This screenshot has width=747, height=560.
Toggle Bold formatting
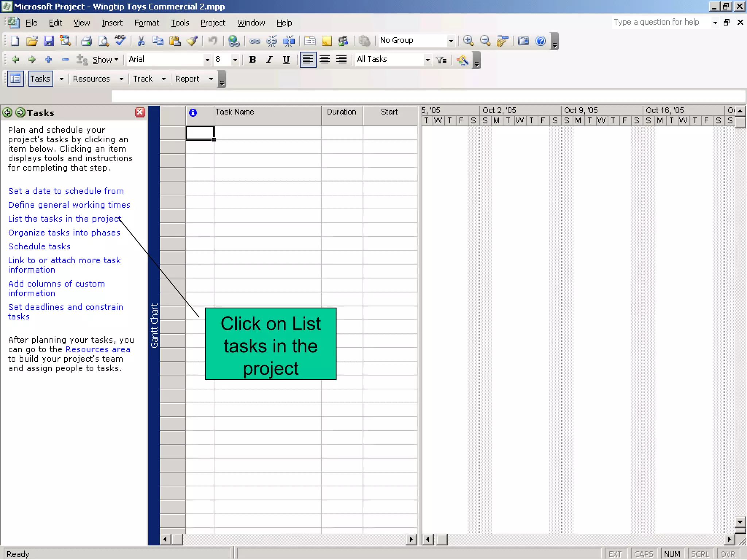click(252, 59)
